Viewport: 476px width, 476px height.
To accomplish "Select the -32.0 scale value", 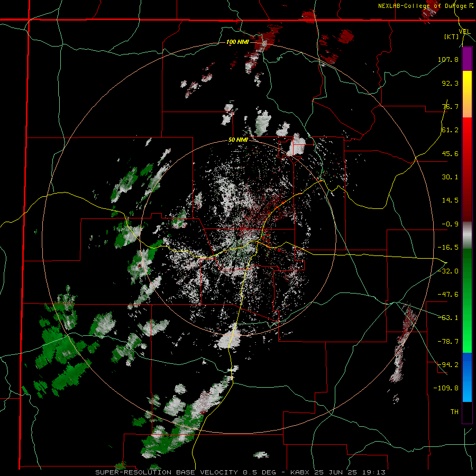I will pyautogui.click(x=448, y=271).
